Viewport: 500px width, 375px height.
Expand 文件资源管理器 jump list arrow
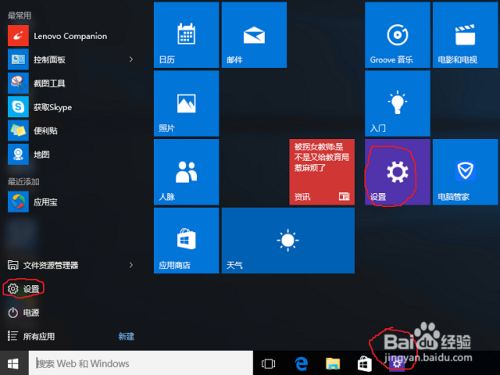(x=131, y=265)
